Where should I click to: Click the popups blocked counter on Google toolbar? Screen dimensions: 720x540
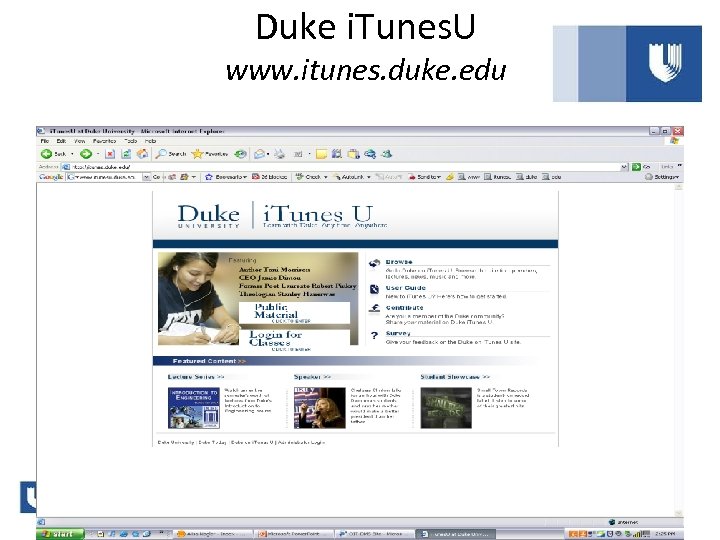(x=270, y=177)
